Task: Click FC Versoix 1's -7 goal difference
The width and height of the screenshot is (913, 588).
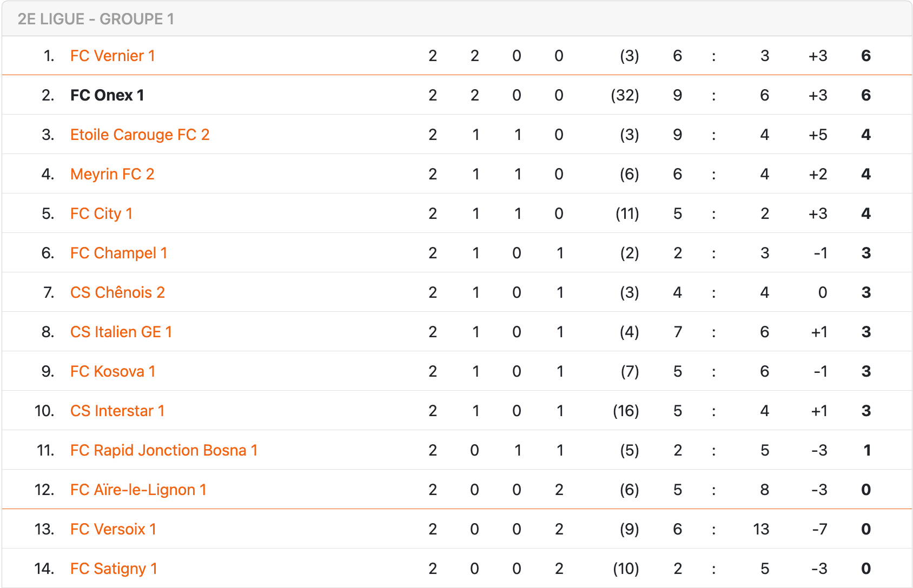Action: (x=819, y=529)
